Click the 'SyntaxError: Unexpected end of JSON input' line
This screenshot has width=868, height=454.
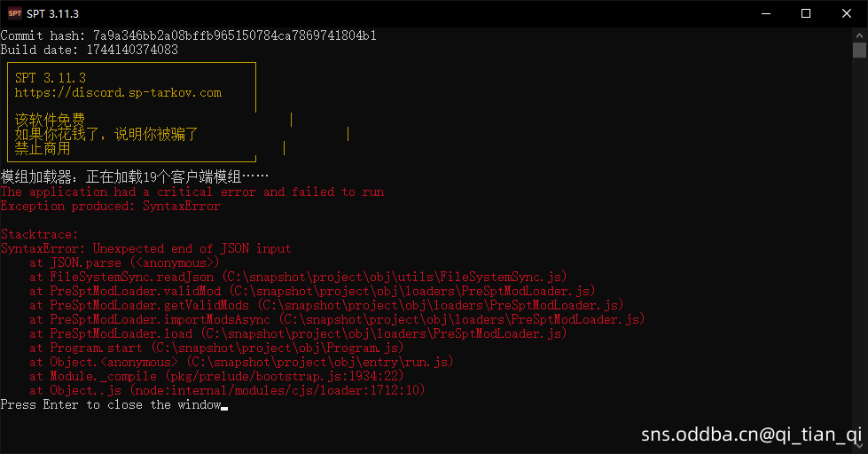coord(146,248)
